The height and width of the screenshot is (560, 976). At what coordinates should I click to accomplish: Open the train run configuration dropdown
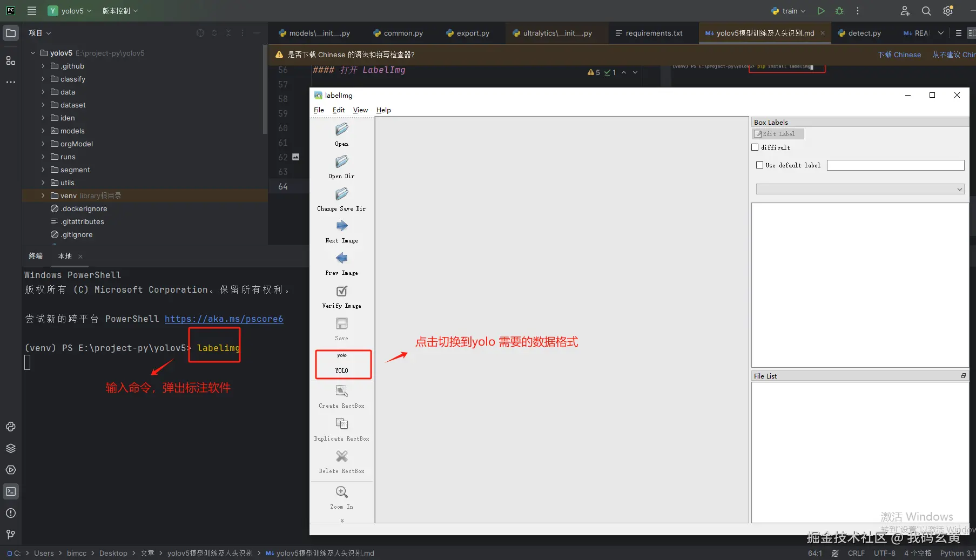(789, 11)
